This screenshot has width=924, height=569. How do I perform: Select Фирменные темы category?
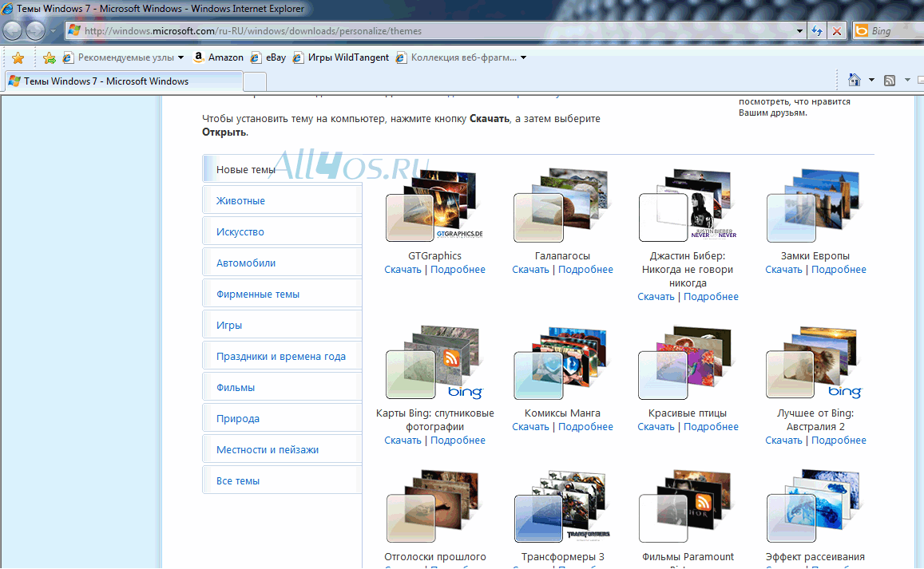pyautogui.click(x=283, y=294)
